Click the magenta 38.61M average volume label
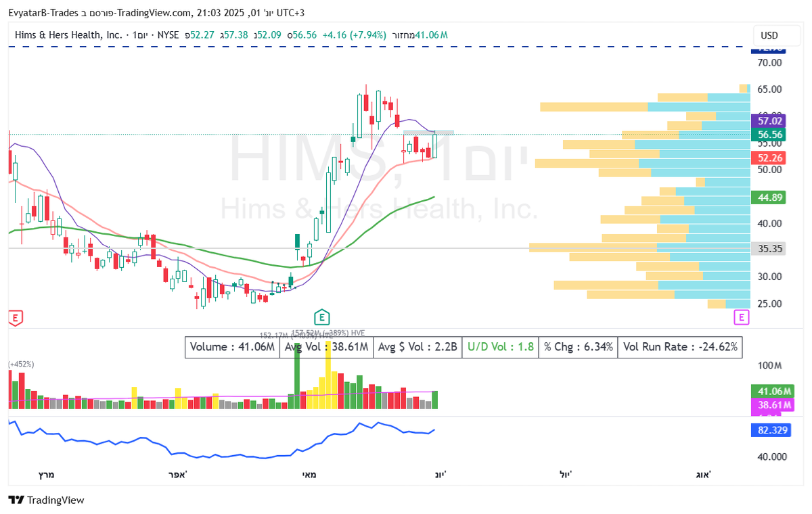 point(771,405)
